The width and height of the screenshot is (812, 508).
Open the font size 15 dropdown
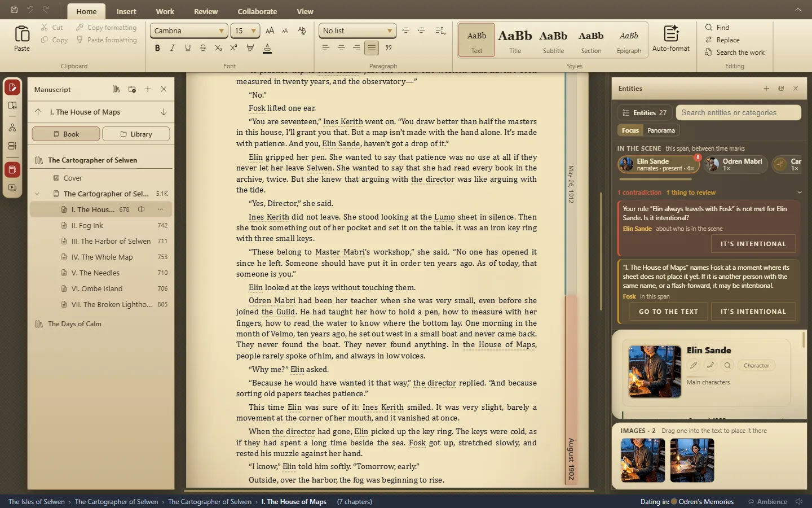(245, 30)
